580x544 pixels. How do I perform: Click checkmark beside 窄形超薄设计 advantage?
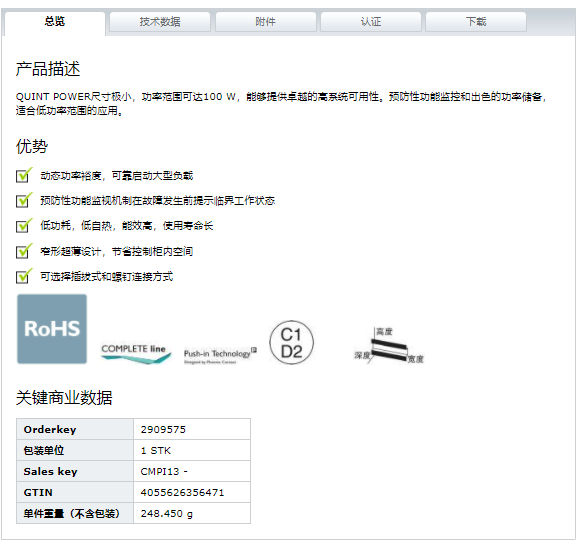coord(24,251)
